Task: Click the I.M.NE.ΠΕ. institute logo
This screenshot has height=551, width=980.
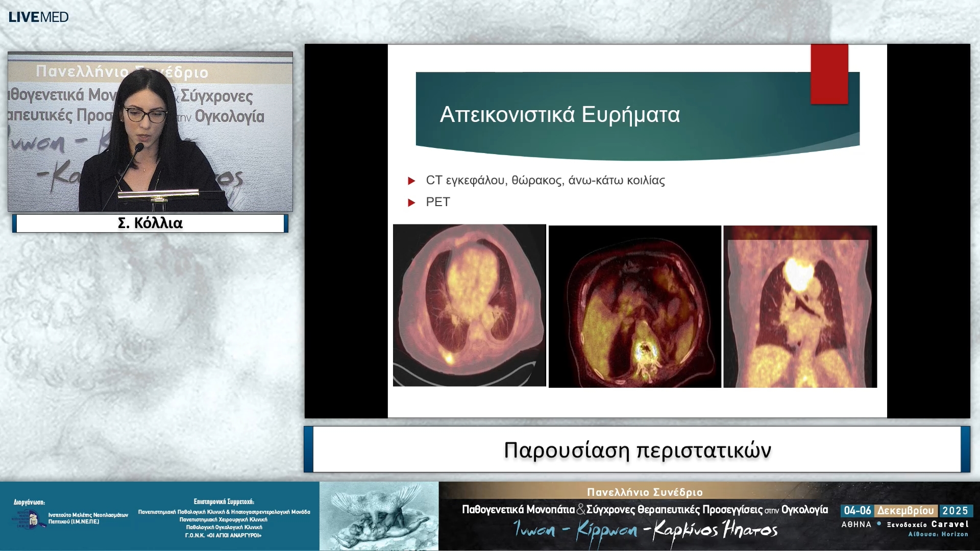Action: click(x=28, y=519)
